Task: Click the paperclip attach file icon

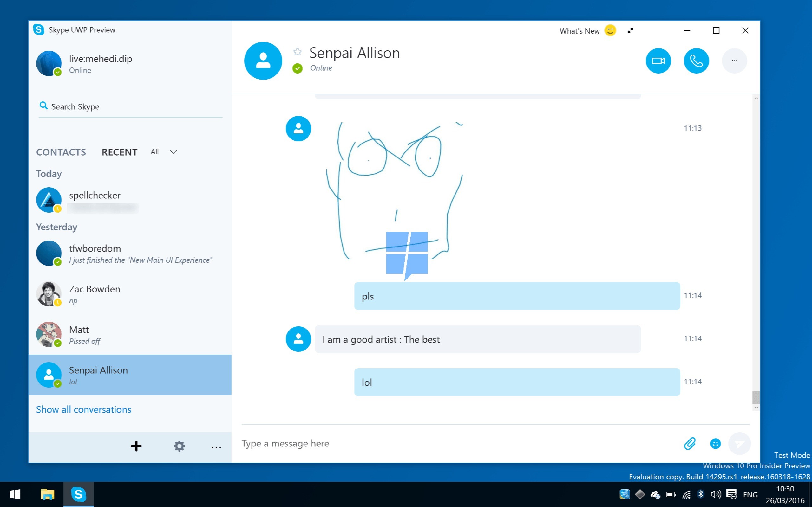Action: pyautogui.click(x=690, y=444)
